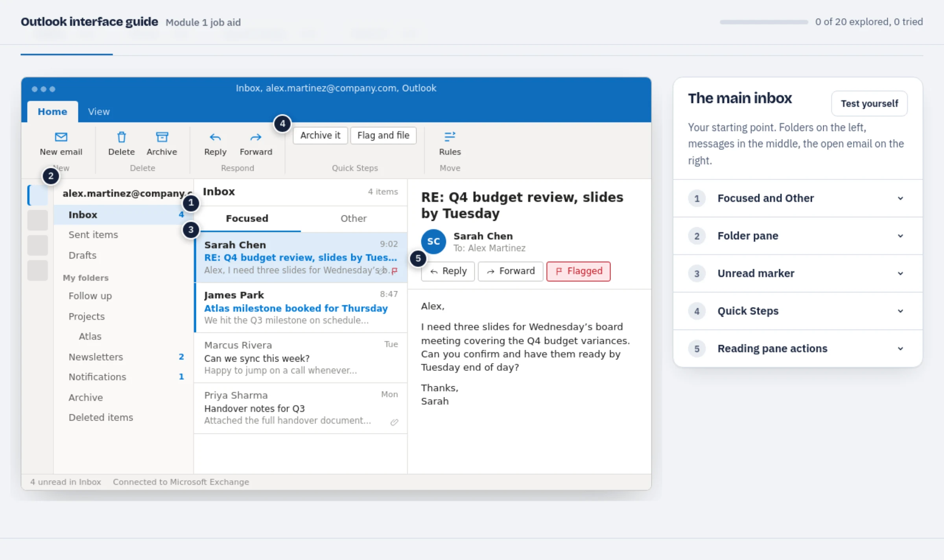Open Priya Sharma's Handover notes message

(301, 408)
